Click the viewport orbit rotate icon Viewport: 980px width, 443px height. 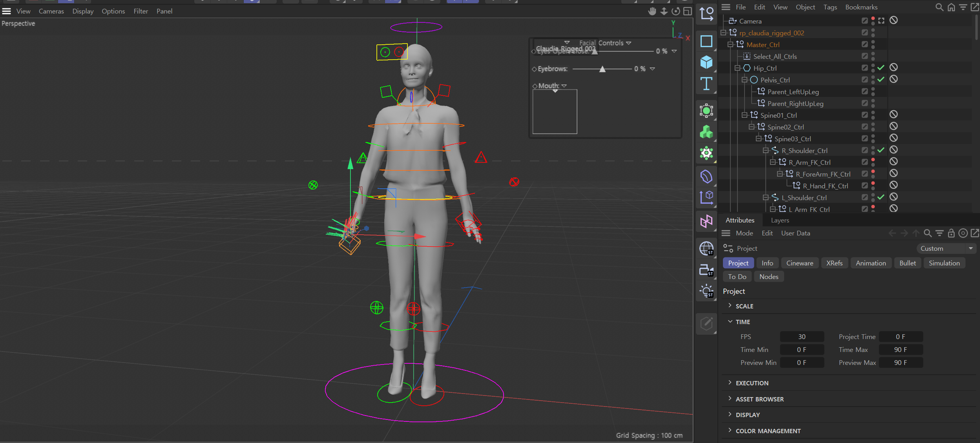[x=676, y=11]
